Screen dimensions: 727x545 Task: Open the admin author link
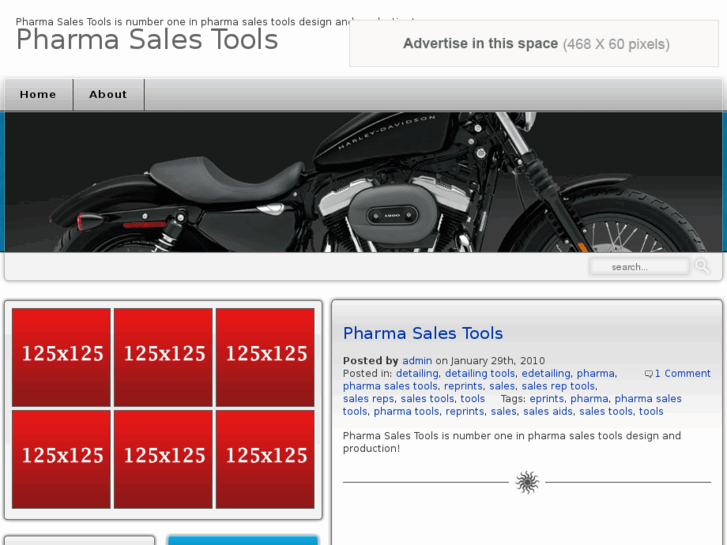[x=417, y=361]
